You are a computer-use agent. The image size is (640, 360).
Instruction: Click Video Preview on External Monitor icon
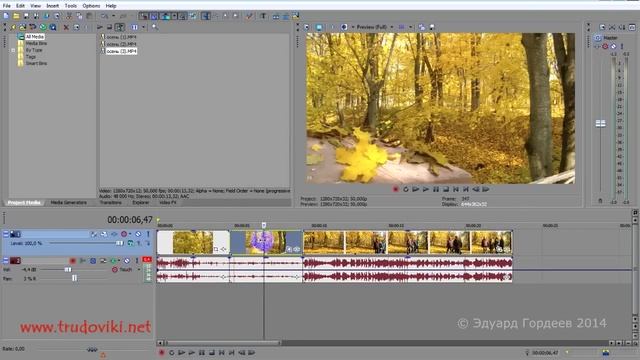pos(319,27)
